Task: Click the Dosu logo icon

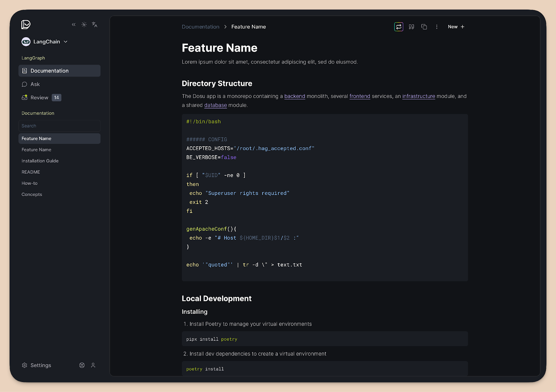Action: point(26,24)
